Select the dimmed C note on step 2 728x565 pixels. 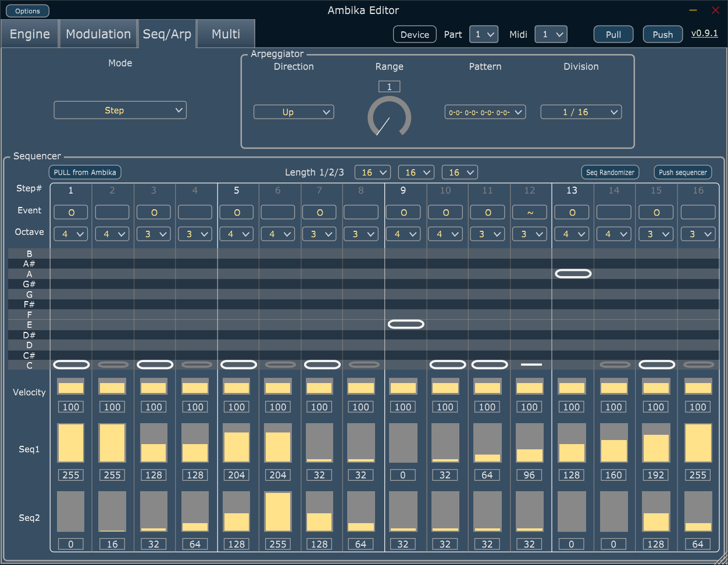tap(113, 364)
